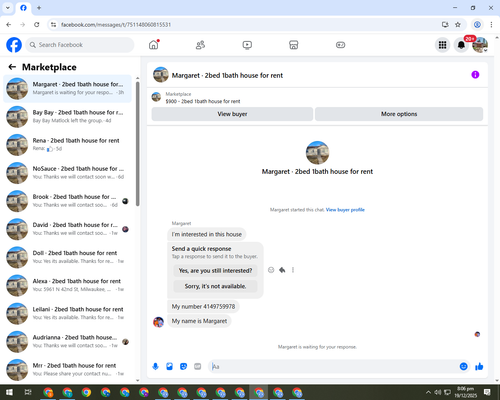Open the GIF picker icon
The image size is (500, 400).
point(198,367)
